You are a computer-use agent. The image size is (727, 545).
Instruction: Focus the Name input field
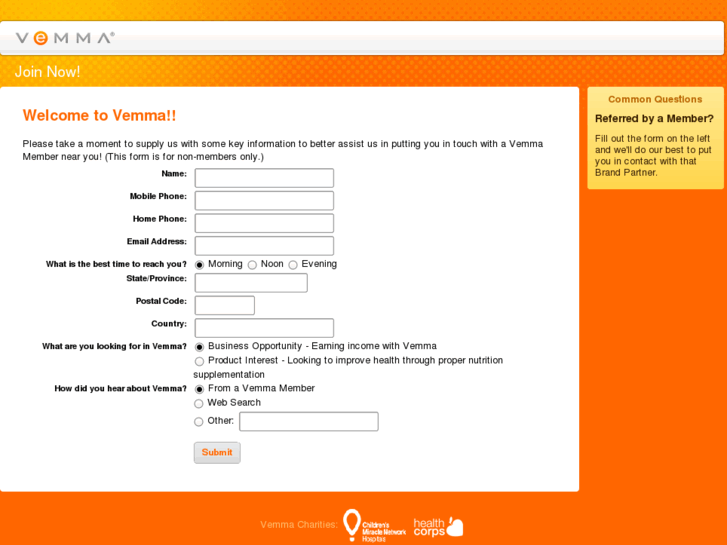264,178
